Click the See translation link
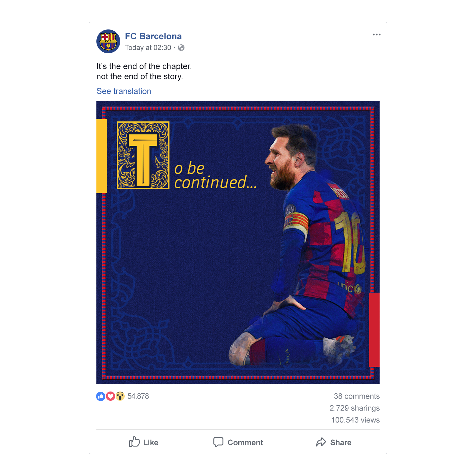476x476 pixels. pyautogui.click(x=124, y=91)
